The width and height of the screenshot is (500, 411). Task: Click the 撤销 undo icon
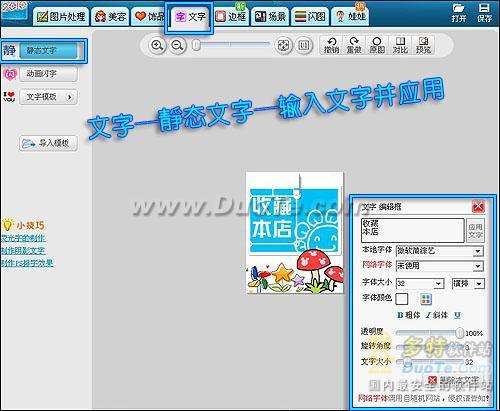tap(331, 45)
